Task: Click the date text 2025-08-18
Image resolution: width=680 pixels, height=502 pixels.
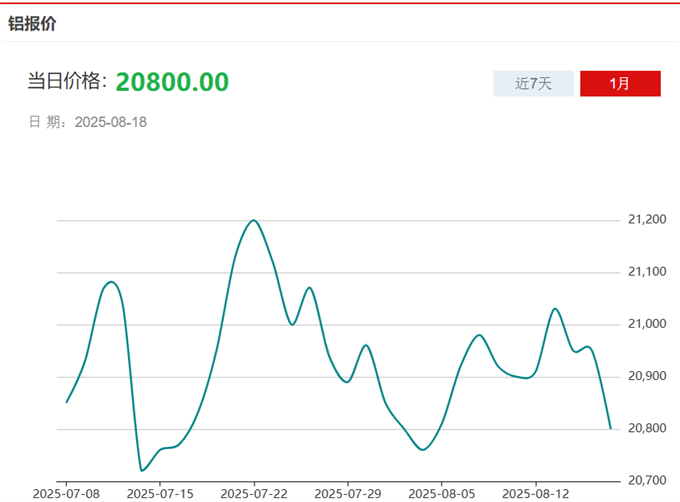Action: click(x=111, y=122)
